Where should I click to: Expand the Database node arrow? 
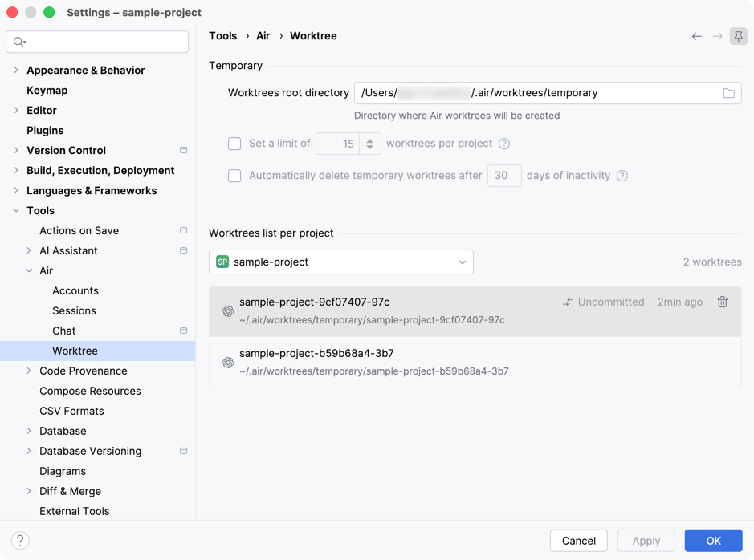29,432
